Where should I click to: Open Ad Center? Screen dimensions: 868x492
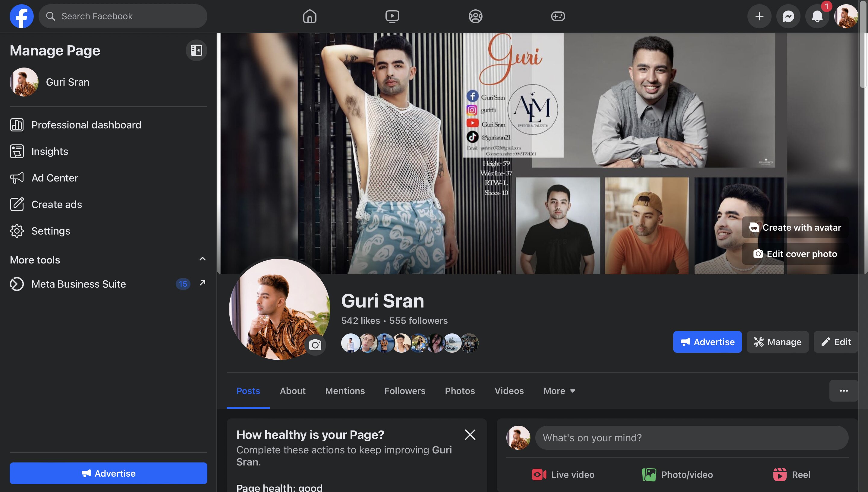[108, 178]
